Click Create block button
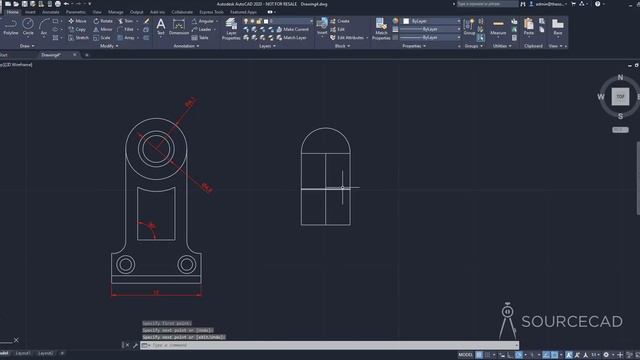The image size is (640, 360). pos(340,21)
